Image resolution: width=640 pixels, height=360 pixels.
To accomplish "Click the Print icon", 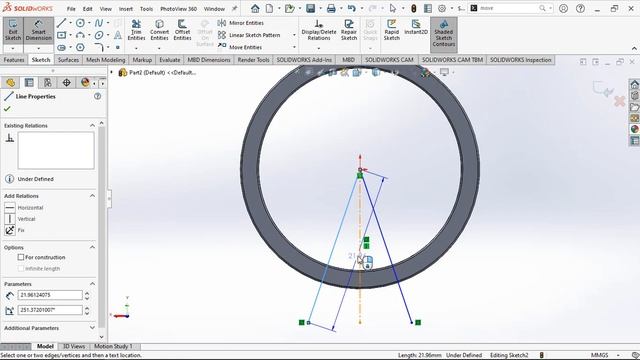I will 331,8.
